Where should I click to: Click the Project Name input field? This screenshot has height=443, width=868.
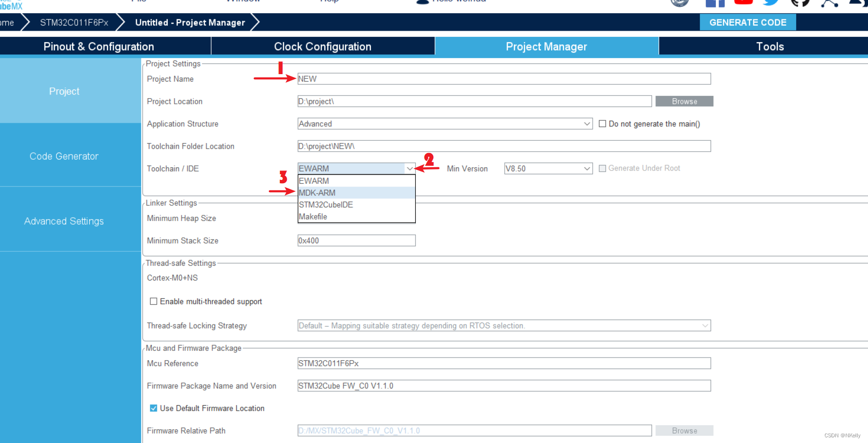click(x=504, y=79)
